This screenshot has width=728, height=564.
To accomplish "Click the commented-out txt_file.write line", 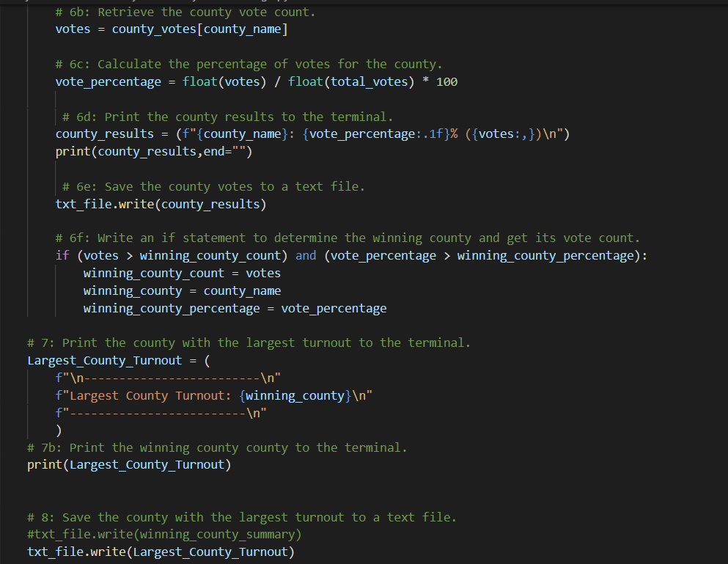I will point(164,534).
